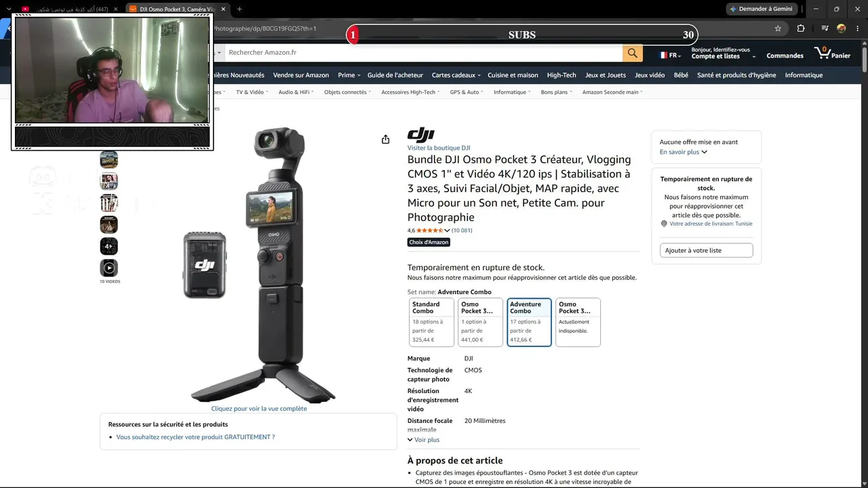The height and width of the screenshot is (488, 868).
Task: Click the delivery location pin icon
Action: click(x=664, y=224)
